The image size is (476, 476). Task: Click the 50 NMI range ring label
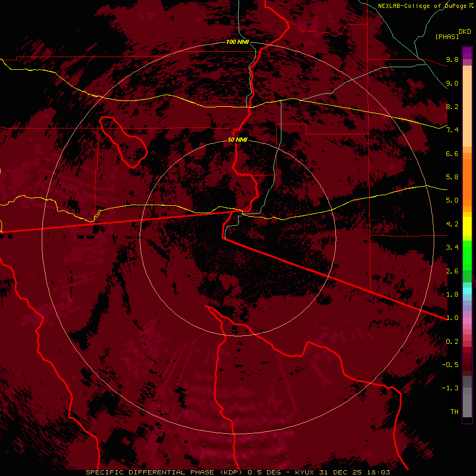tap(237, 140)
